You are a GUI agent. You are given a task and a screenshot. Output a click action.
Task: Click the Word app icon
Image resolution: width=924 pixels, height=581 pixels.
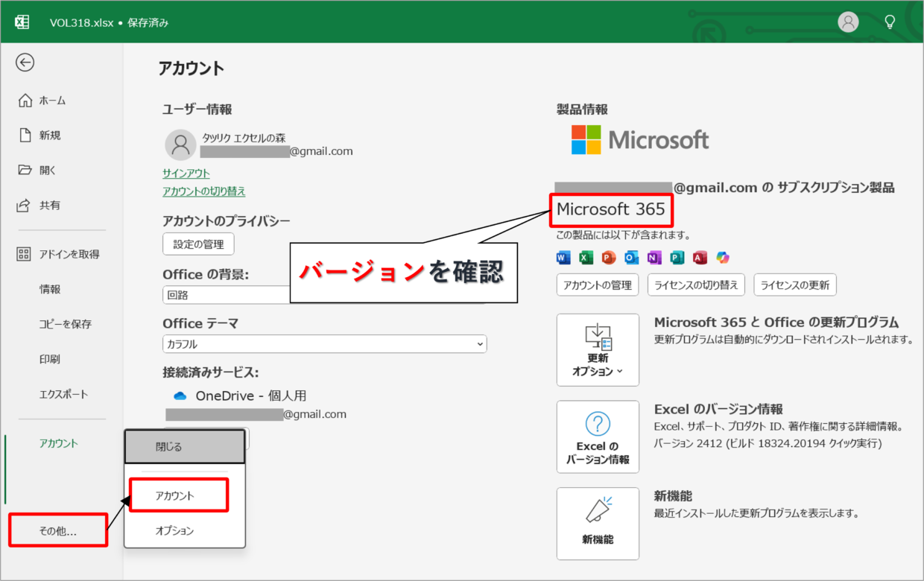pyautogui.click(x=563, y=258)
